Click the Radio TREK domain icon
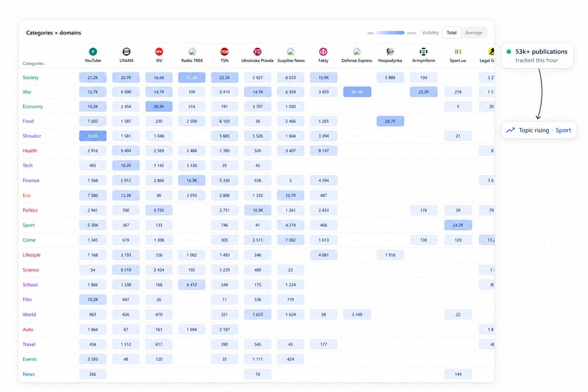Screen dimensions: 588x392 [x=192, y=52]
